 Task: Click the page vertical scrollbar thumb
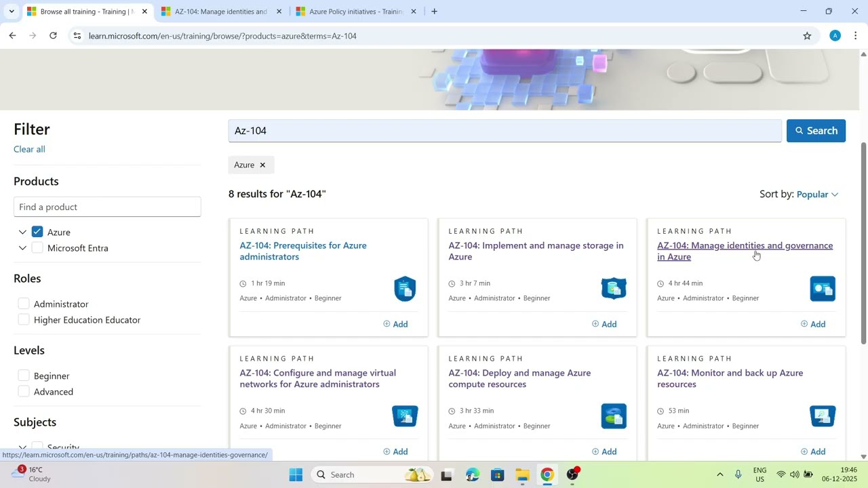(x=863, y=243)
